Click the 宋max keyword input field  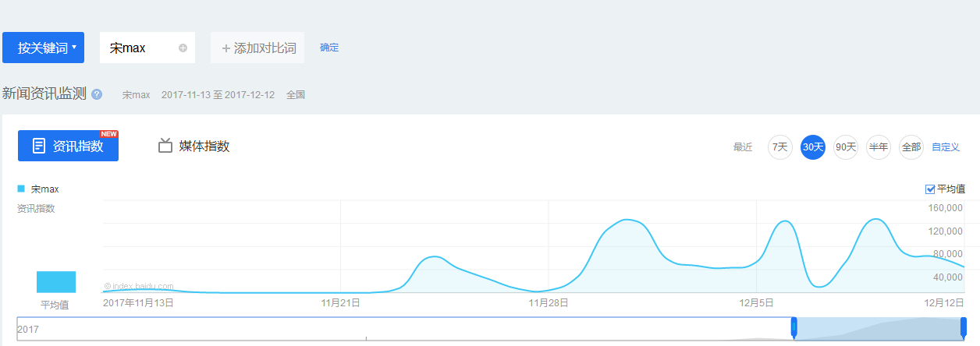point(147,48)
